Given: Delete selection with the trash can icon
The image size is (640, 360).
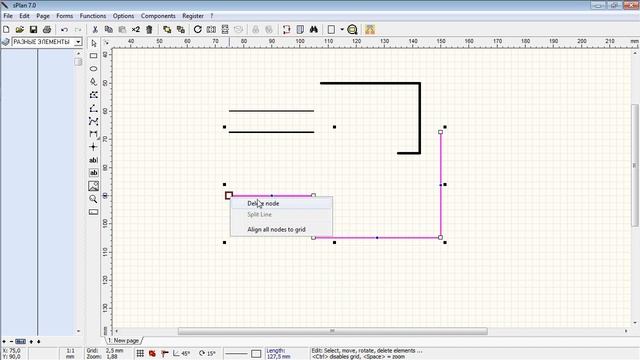Looking at the screenshot, I should point(149,29).
